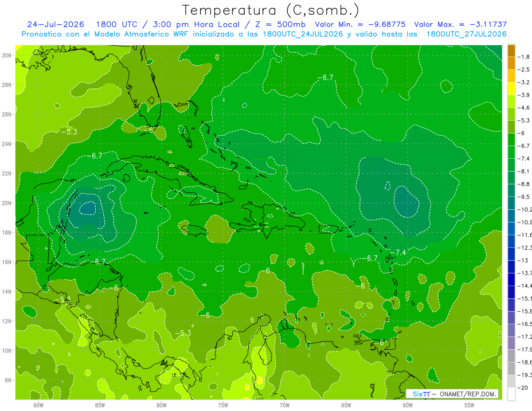
Task: Click colorbar tick label "-20"
Action: 522,388
